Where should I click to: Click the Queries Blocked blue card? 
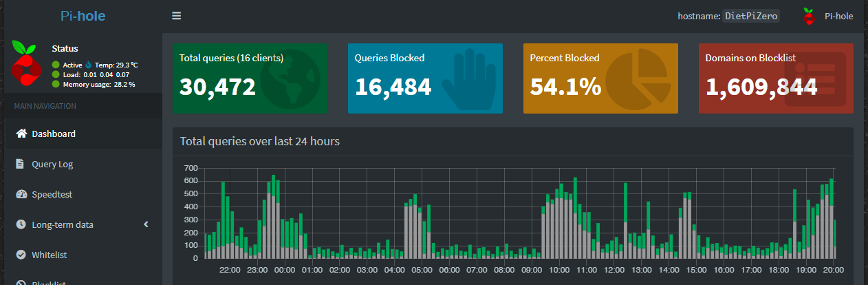click(x=425, y=78)
